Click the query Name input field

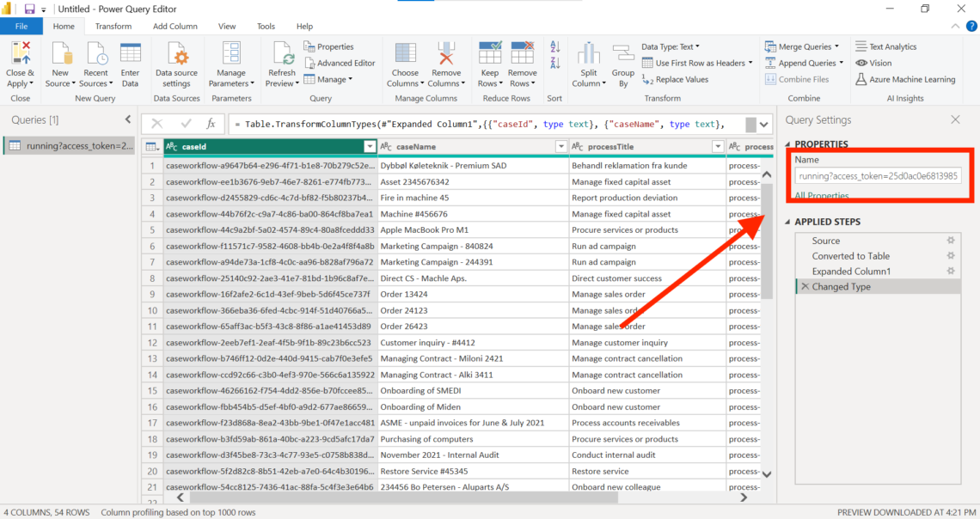(x=878, y=176)
